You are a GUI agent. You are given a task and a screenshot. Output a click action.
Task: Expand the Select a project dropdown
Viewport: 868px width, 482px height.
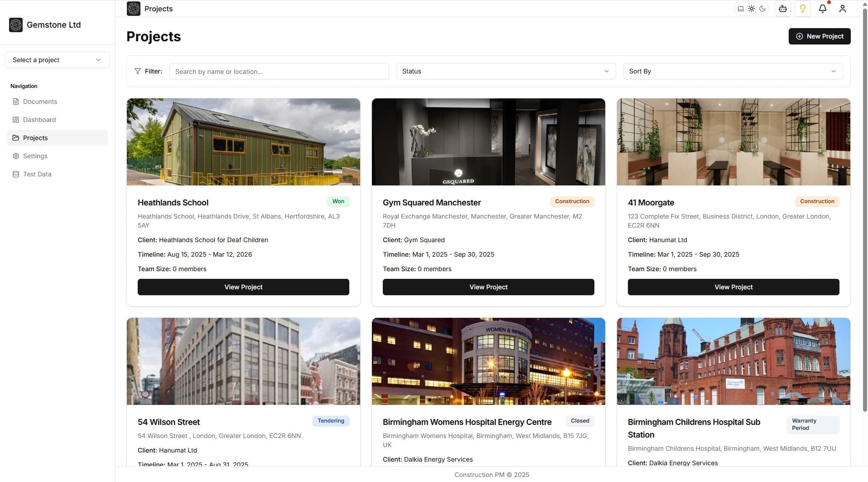tap(57, 59)
